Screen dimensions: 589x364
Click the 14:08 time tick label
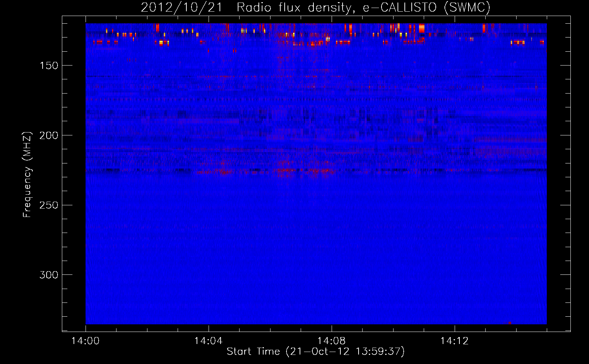(x=332, y=341)
